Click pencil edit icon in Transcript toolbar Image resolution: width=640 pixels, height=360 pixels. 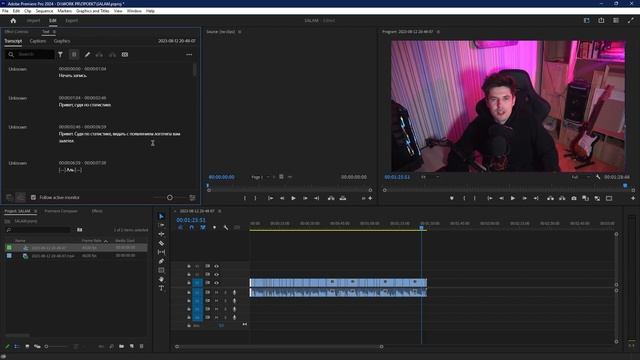click(87, 54)
